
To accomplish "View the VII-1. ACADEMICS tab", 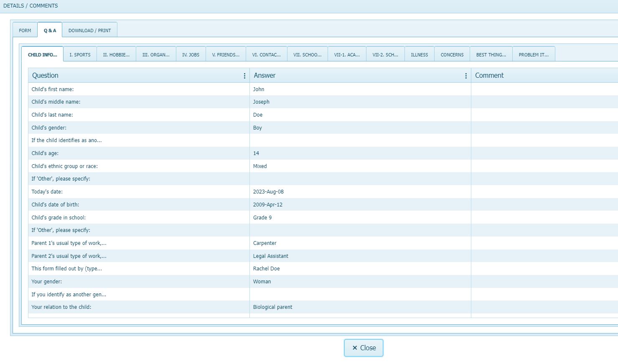I will pos(347,54).
